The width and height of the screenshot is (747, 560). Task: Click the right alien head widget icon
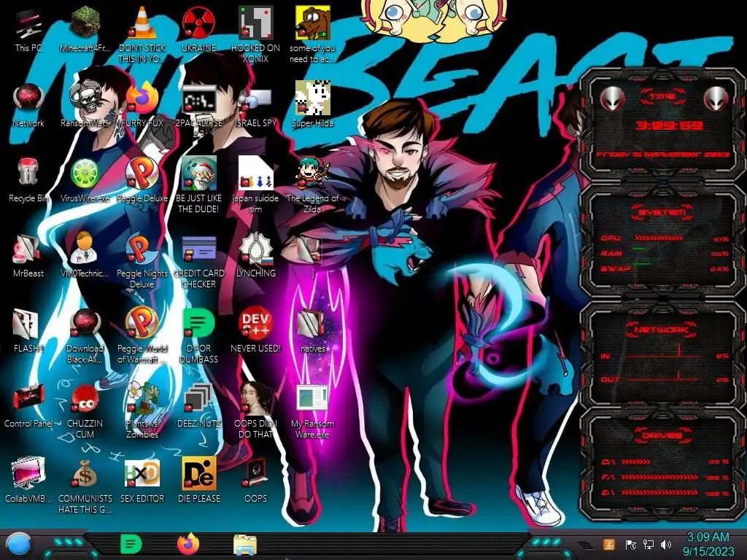pyautogui.click(x=716, y=98)
